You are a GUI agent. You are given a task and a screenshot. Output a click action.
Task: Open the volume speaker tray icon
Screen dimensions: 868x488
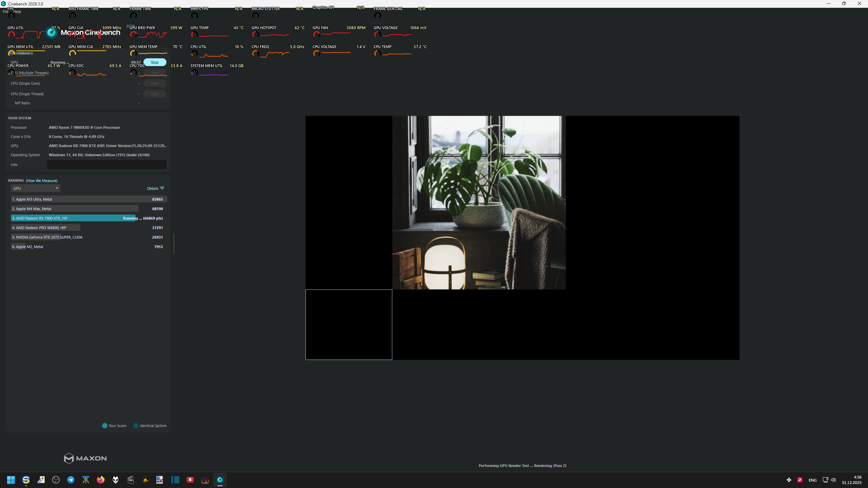coord(833,480)
